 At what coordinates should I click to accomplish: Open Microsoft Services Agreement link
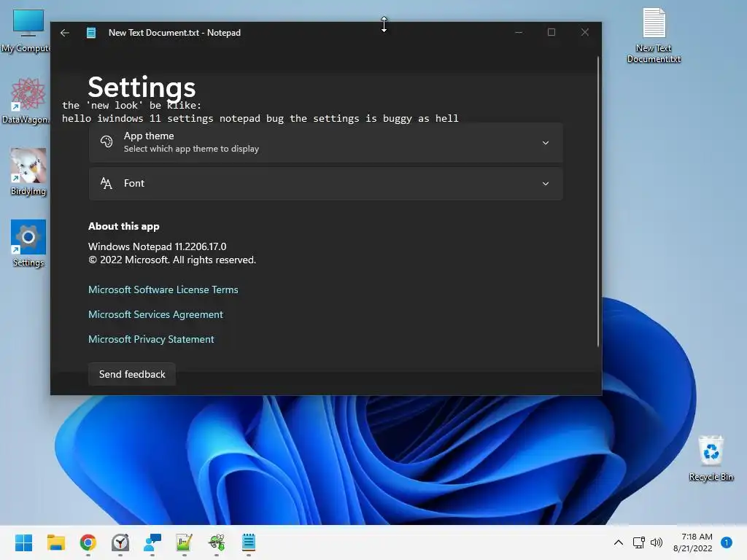(x=155, y=314)
